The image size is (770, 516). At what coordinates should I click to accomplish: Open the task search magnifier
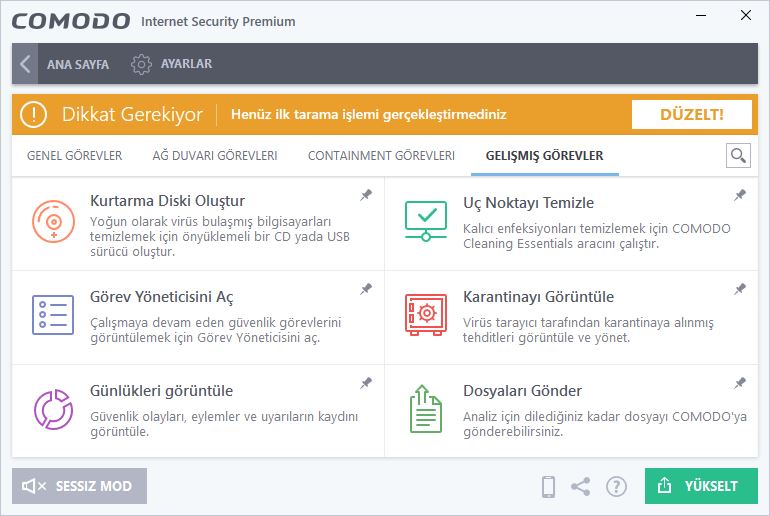pos(738,156)
